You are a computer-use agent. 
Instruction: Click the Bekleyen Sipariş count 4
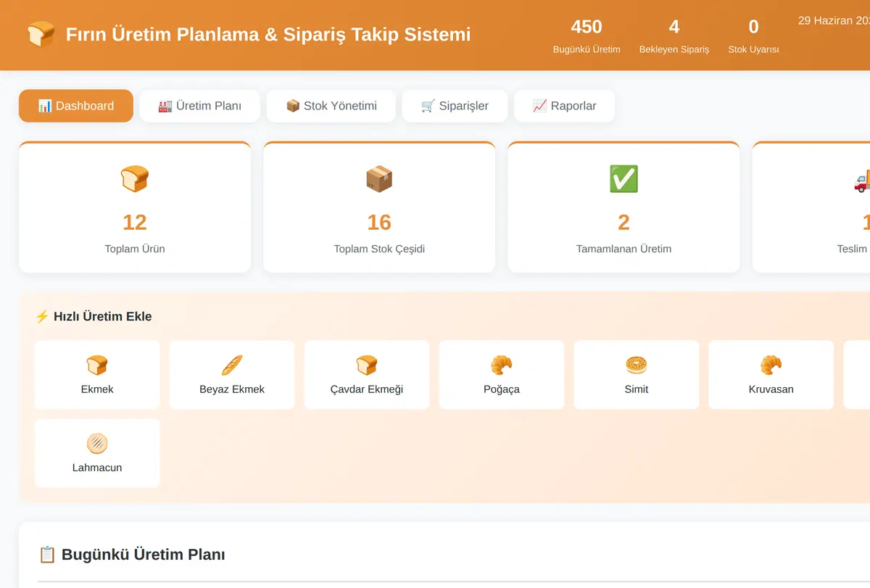(x=674, y=27)
